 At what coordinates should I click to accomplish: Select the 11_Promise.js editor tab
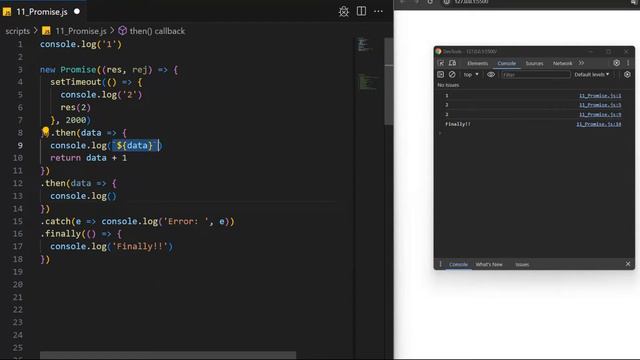[42, 12]
